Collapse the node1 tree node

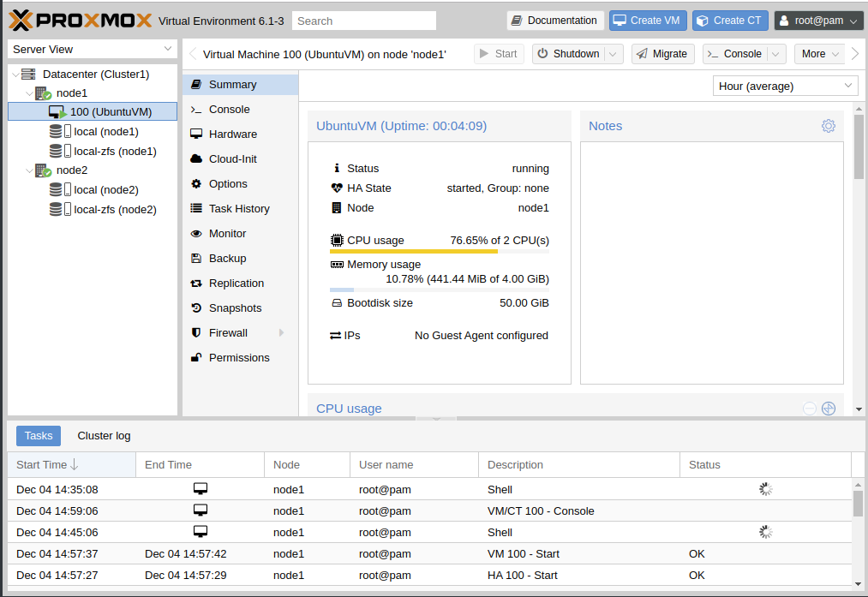coord(29,93)
